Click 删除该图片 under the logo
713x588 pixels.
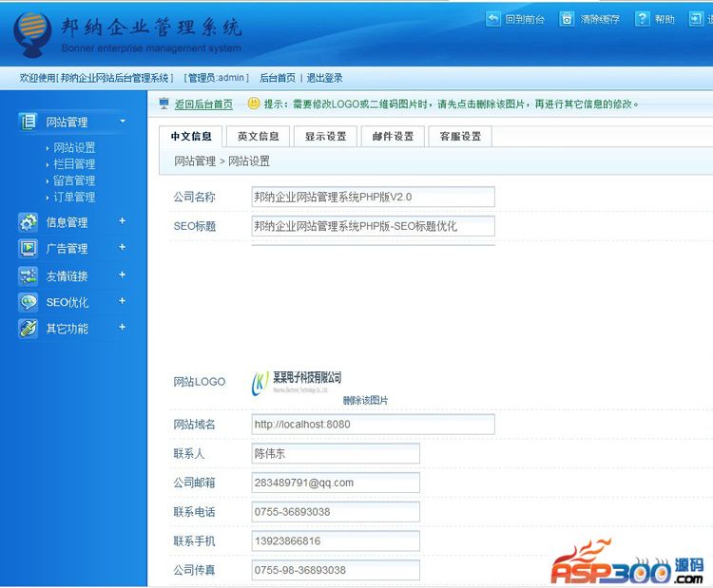[366, 400]
